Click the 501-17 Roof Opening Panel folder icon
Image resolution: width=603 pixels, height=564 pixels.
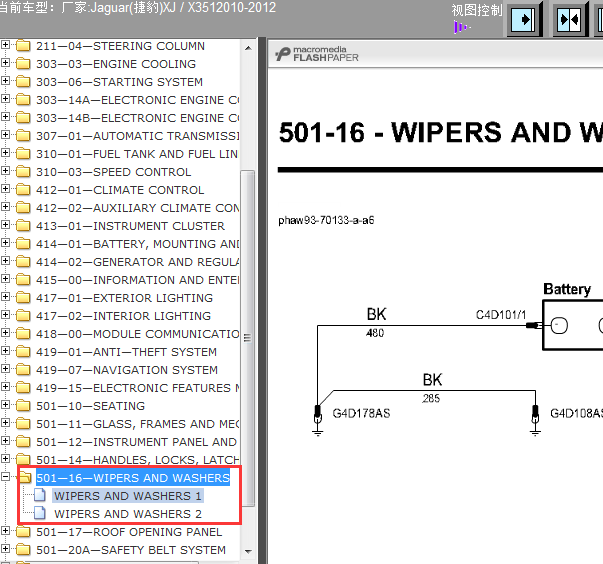pos(23,532)
